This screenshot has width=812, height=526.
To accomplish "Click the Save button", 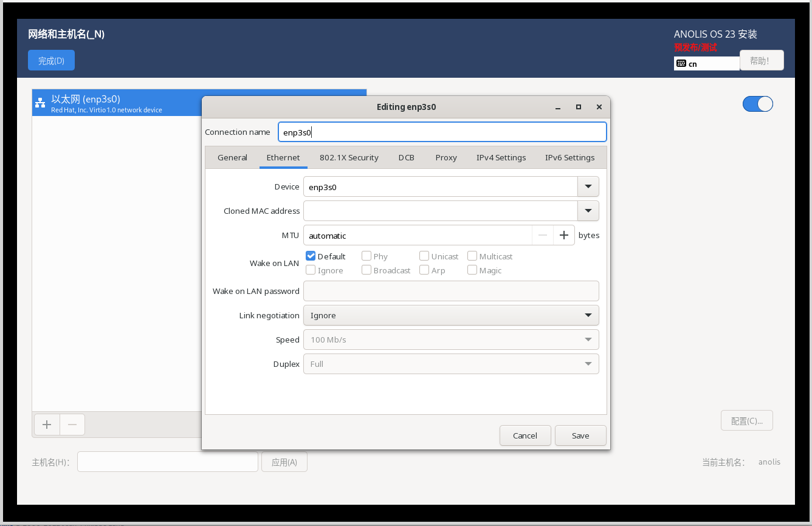I will pyautogui.click(x=580, y=435).
